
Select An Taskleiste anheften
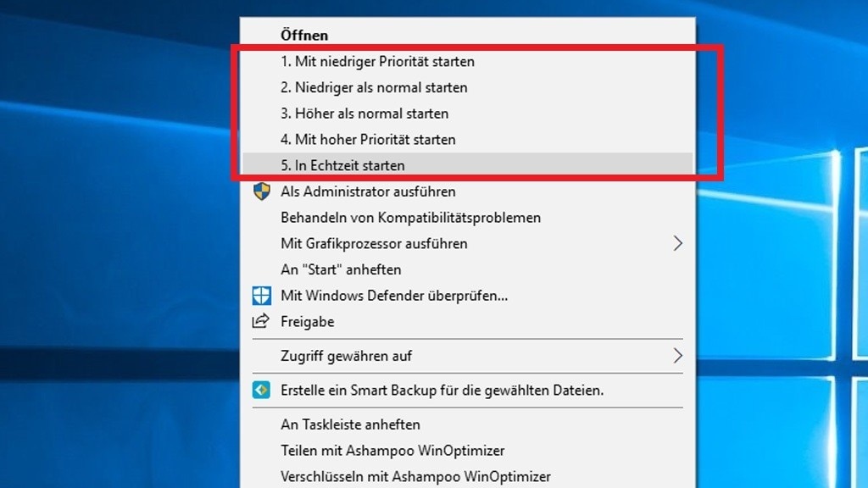(350, 424)
